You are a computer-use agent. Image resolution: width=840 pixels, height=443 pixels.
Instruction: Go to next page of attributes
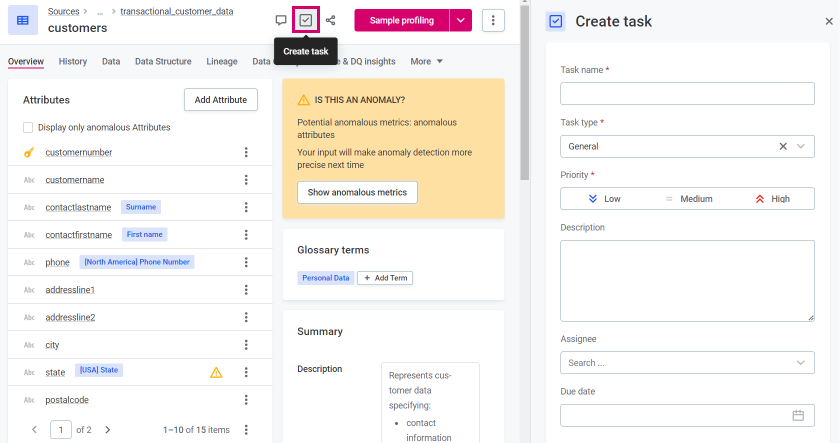coord(107,429)
